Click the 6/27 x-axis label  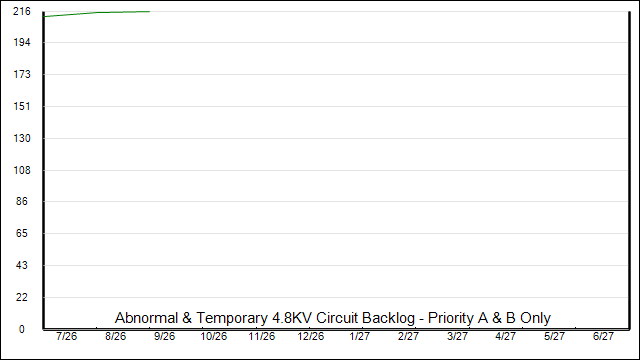(x=603, y=336)
